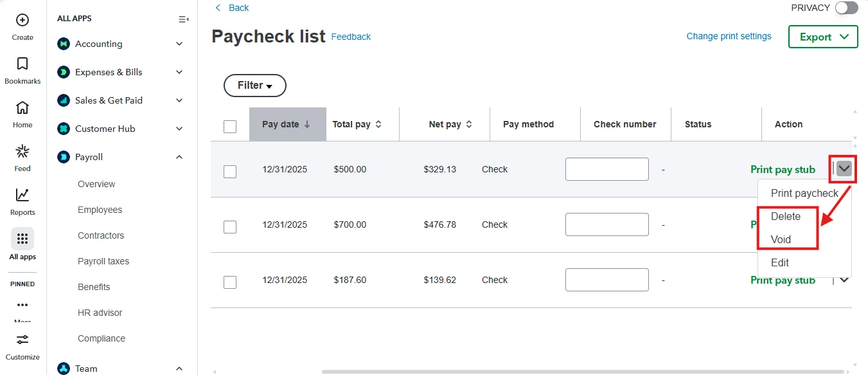Choose Void from the action menu
Viewport: 868px width, 375px height.
(781, 239)
